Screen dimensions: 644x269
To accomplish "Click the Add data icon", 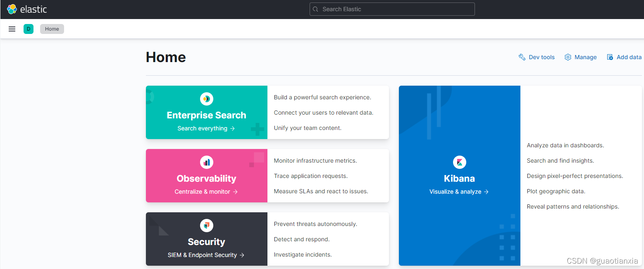I will 610,57.
